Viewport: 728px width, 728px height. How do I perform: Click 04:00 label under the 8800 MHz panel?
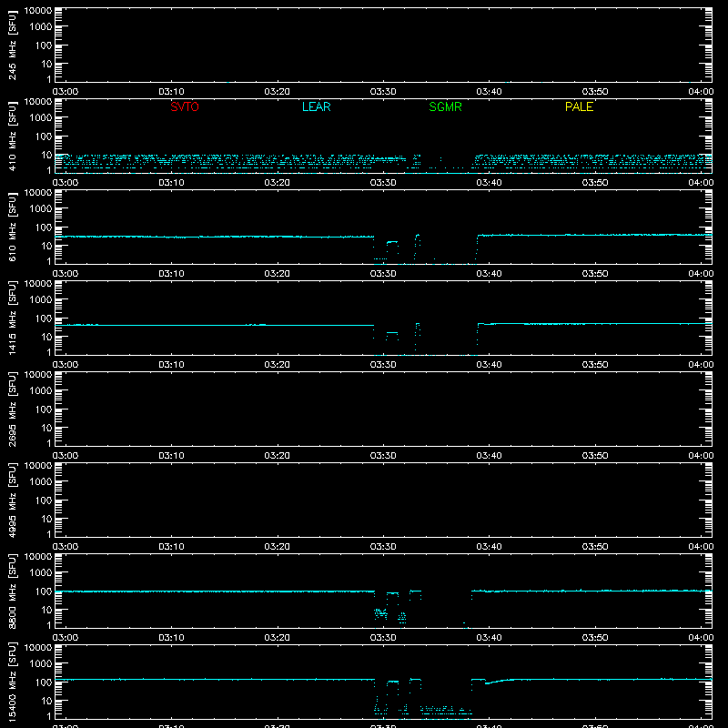(701, 638)
